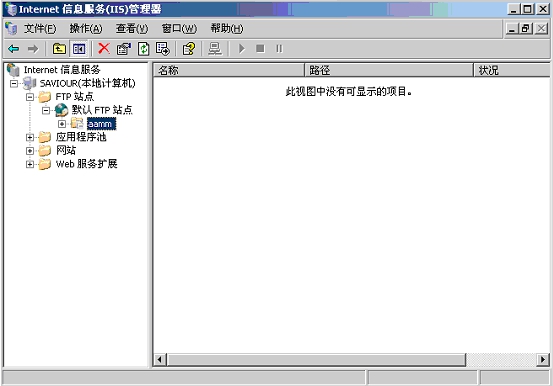Image resolution: width=553 pixels, height=386 pixels.
Task: Click the IIS title bar application icon
Action: coord(11,9)
